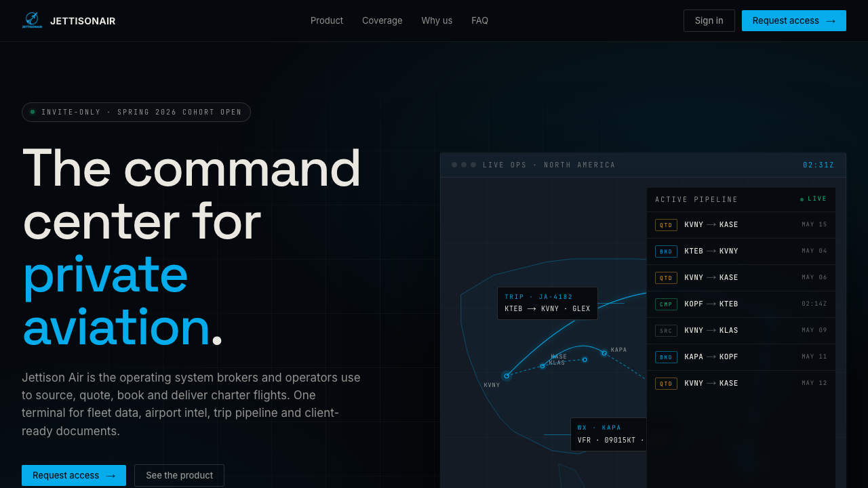Click the green LIVE status indicator
This screenshot has width=868, height=488.
(814, 199)
